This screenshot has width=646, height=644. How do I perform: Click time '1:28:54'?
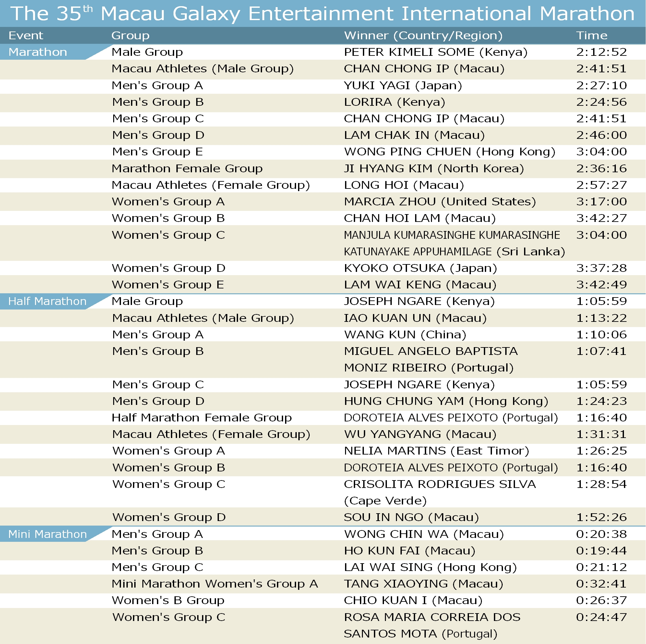pos(602,484)
